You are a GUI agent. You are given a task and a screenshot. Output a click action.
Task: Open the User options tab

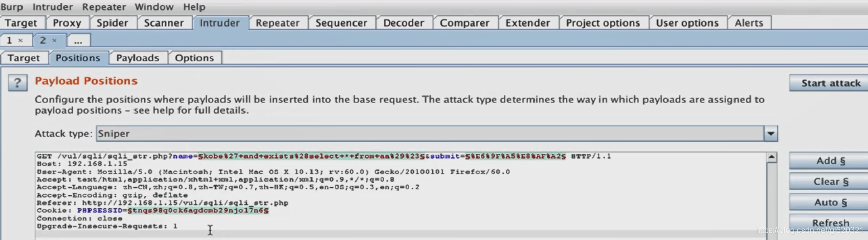[x=687, y=23]
